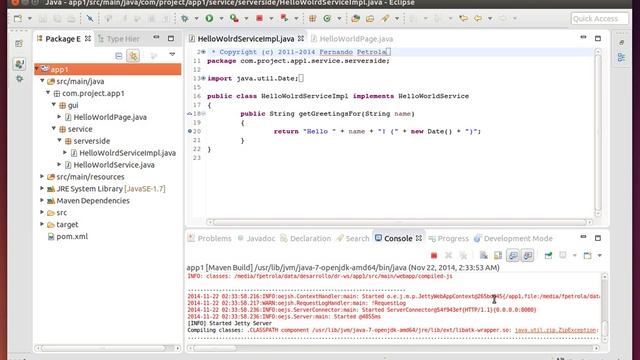Click the green Run button in toolbar
The height and width of the screenshot is (360, 640).
coord(209,18)
